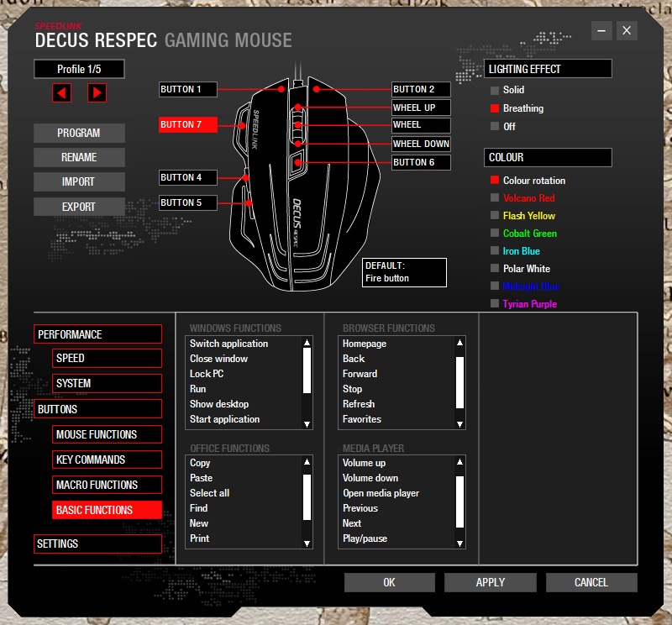The height and width of the screenshot is (625, 672).
Task: Open the SETTINGS section
Action: [97, 544]
